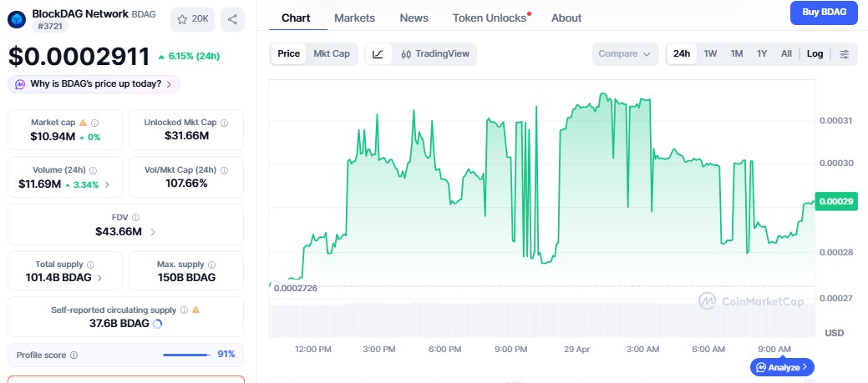Click the $43.66M FDV value
868x383 pixels.
(x=119, y=232)
